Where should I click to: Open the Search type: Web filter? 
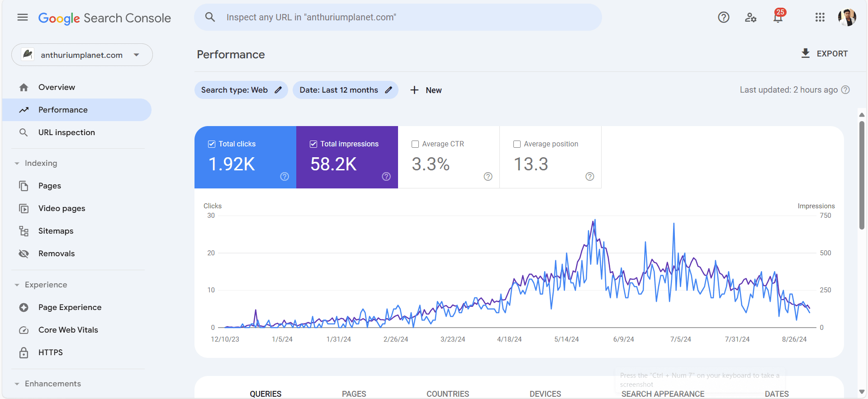coord(241,90)
